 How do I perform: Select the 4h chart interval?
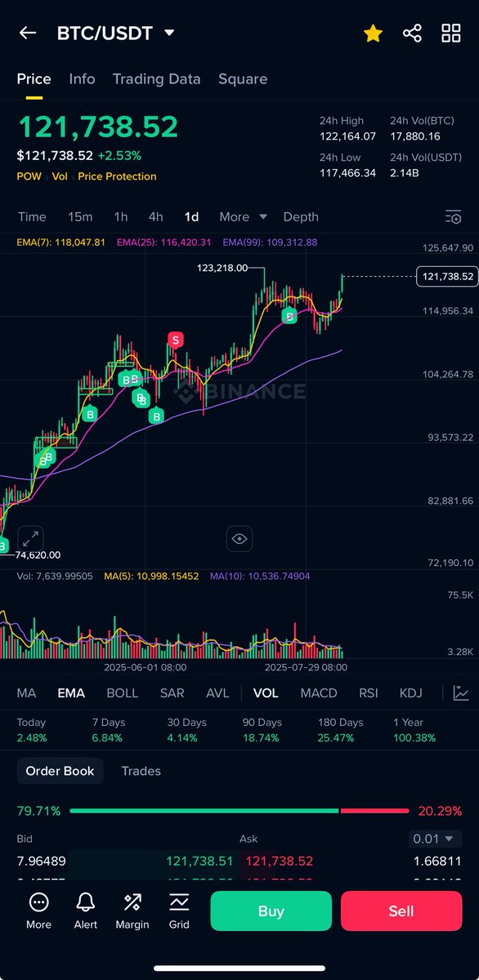click(x=155, y=216)
